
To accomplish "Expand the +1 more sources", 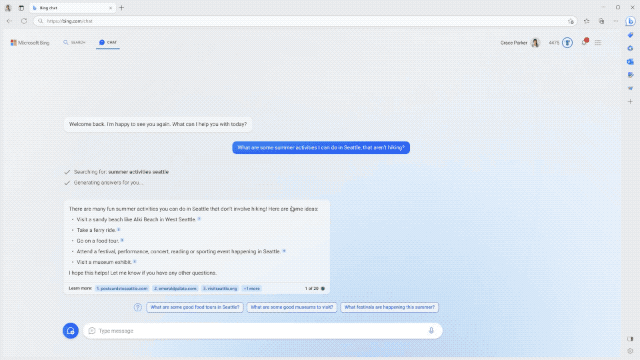I will pos(251,288).
